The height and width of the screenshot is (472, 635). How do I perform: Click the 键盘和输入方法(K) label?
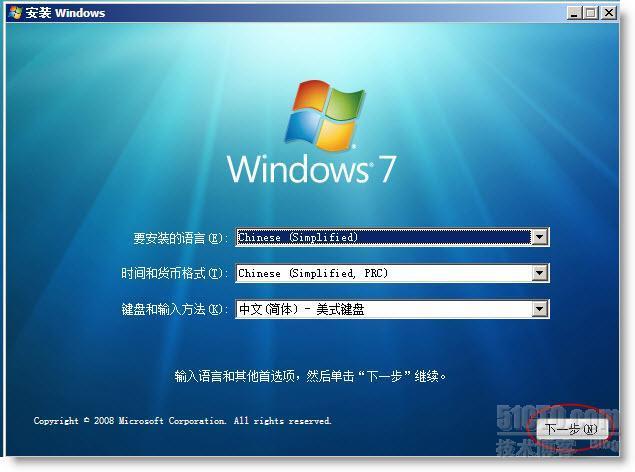pyautogui.click(x=174, y=310)
